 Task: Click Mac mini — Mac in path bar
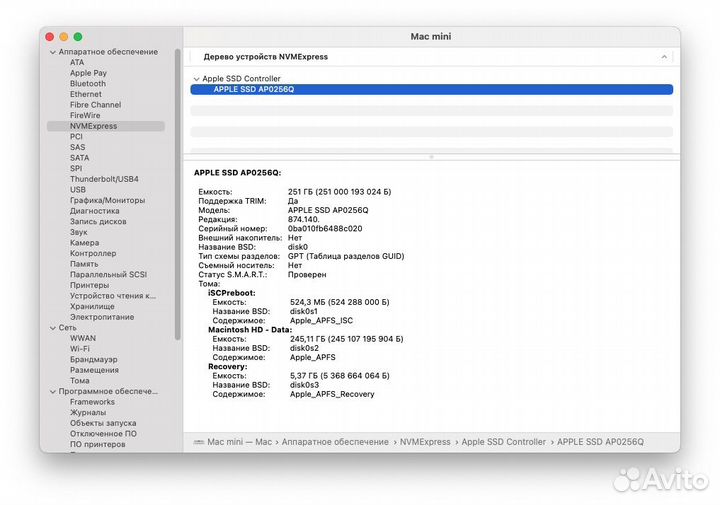pyautogui.click(x=240, y=442)
